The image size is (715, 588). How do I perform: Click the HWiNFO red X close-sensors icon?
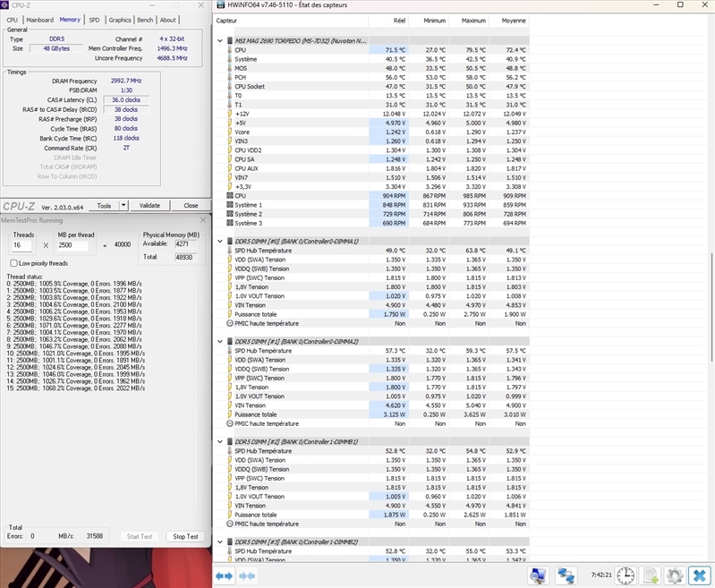tap(698, 575)
